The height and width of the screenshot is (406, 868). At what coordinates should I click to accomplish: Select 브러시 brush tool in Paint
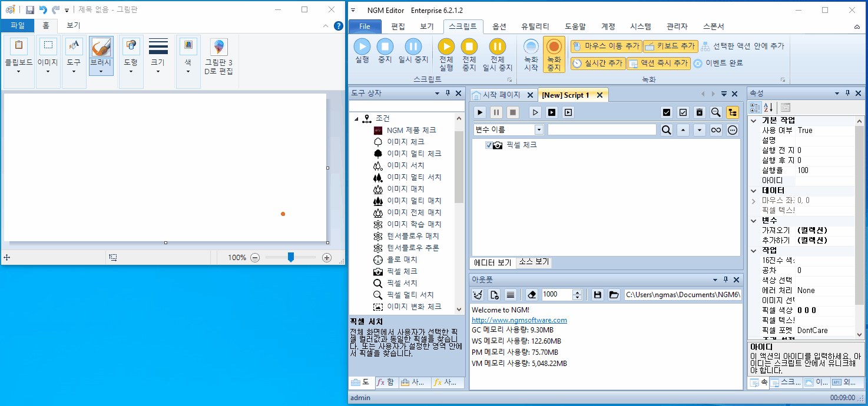coord(101,55)
